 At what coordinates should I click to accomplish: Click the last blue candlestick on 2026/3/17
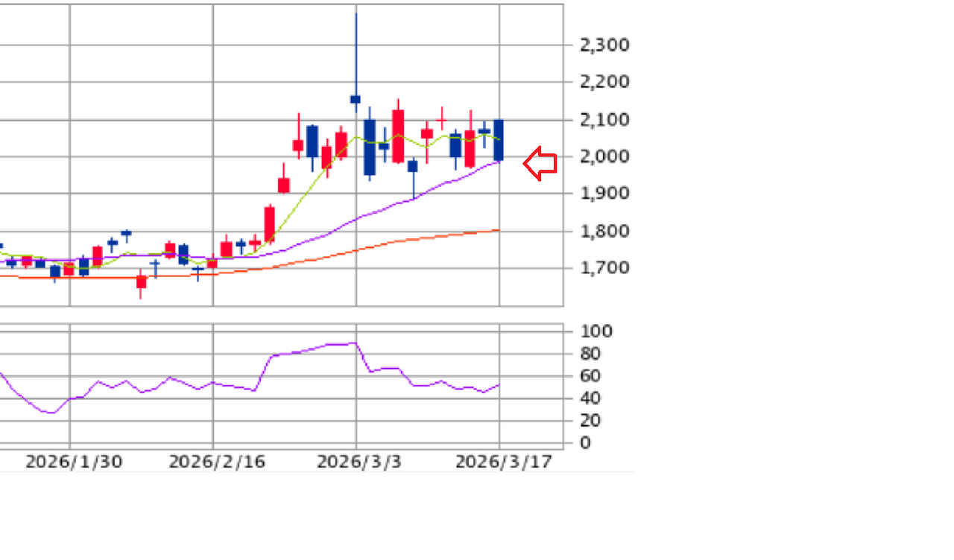point(499,140)
